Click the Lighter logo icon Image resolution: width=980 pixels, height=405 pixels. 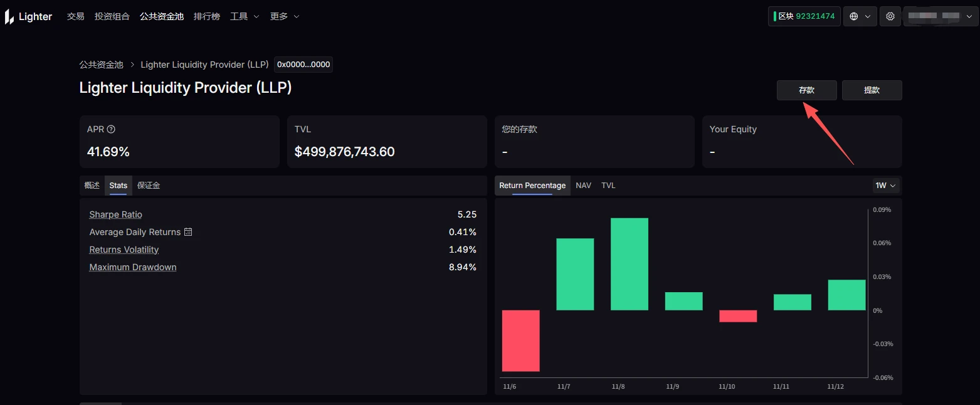pos(9,17)
